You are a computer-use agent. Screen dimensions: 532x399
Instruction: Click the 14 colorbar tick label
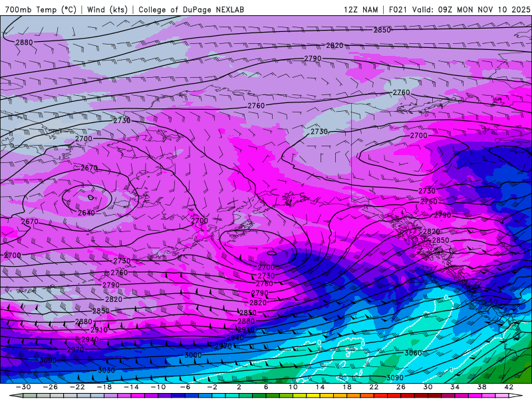pos(320,387)
